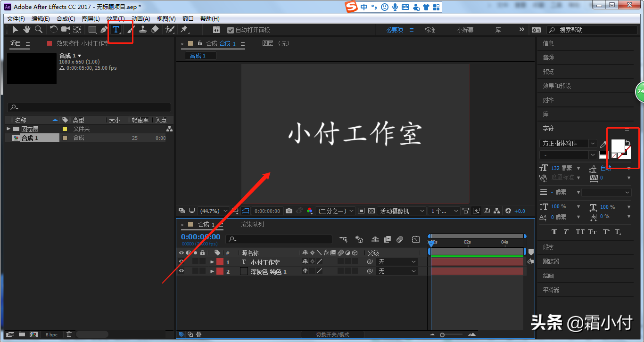
Task: Select the Puppet Pin tool
Action: pos(184,30)
